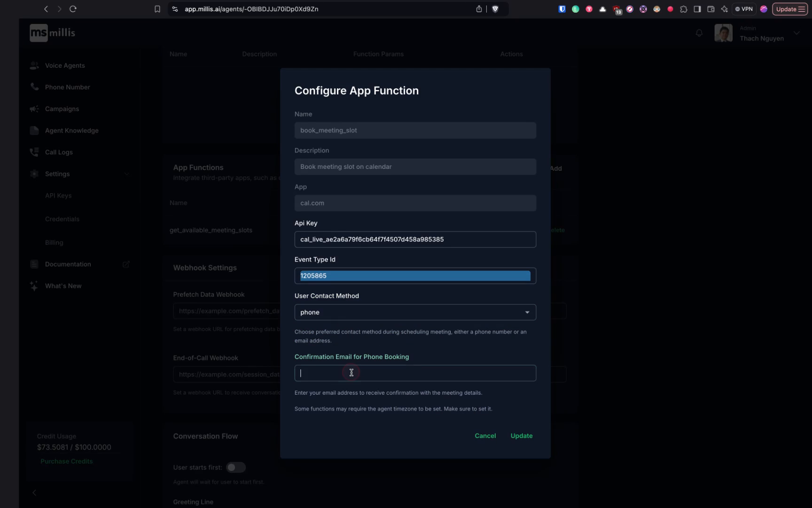Collapse the Settings submenu chevron
This screenshot has height=508, width=812.
pos(126,174)
